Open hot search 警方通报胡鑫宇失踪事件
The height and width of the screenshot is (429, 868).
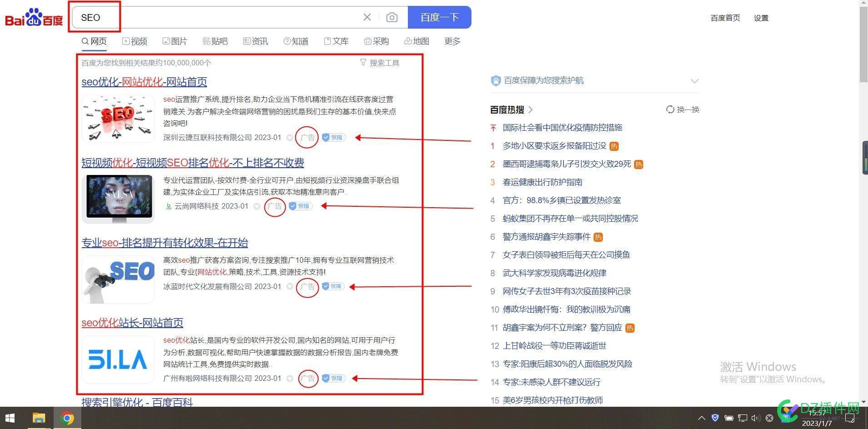pyautogui.click(x=546, y=237)
